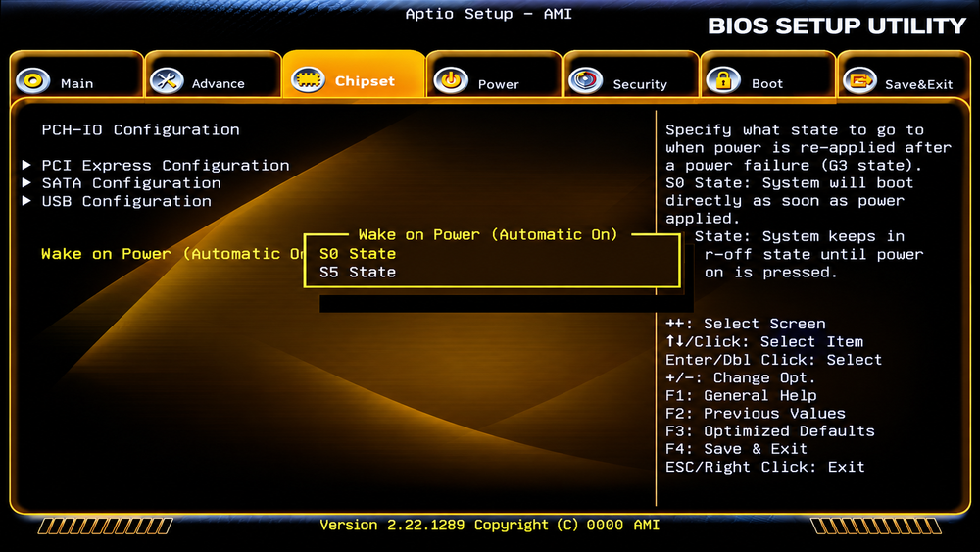The height and width of the screenshot is (552, 980).
Task: Open the Security tab
Action: point(631,75)
